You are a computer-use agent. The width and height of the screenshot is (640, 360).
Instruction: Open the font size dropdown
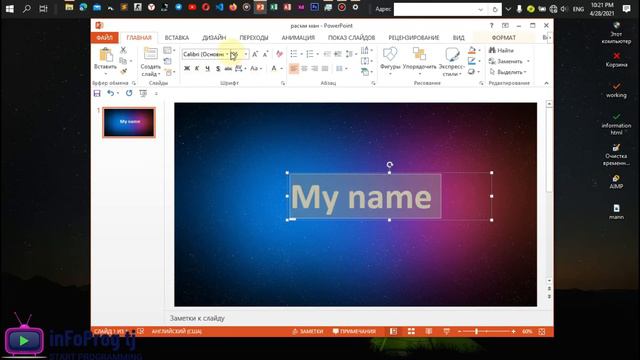[246, 54]
